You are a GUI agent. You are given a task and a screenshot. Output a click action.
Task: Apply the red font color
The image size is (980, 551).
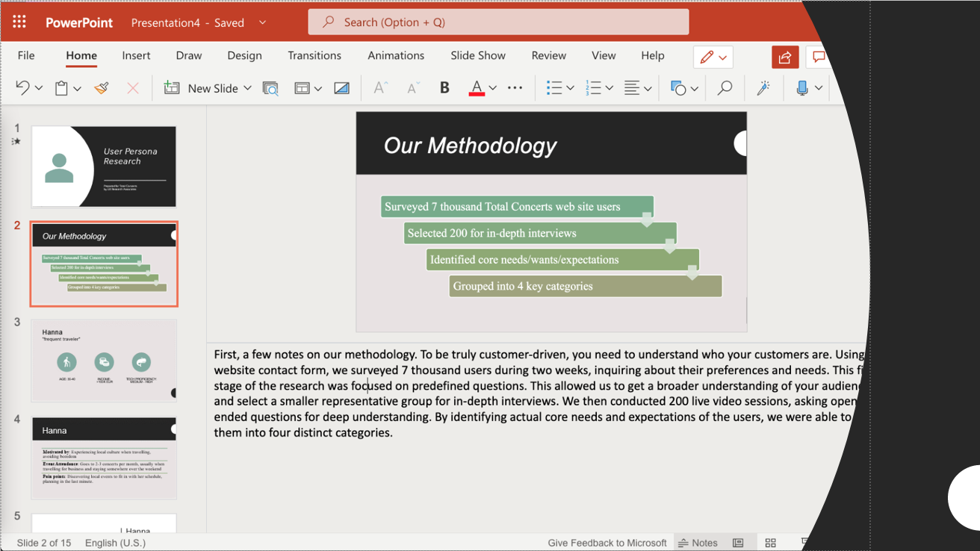(476, 88)
